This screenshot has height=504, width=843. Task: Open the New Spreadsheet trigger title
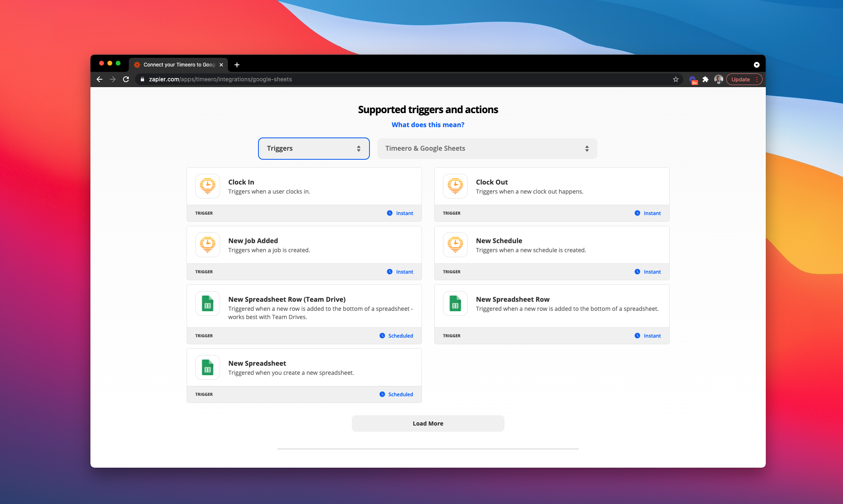pos(257,363)
